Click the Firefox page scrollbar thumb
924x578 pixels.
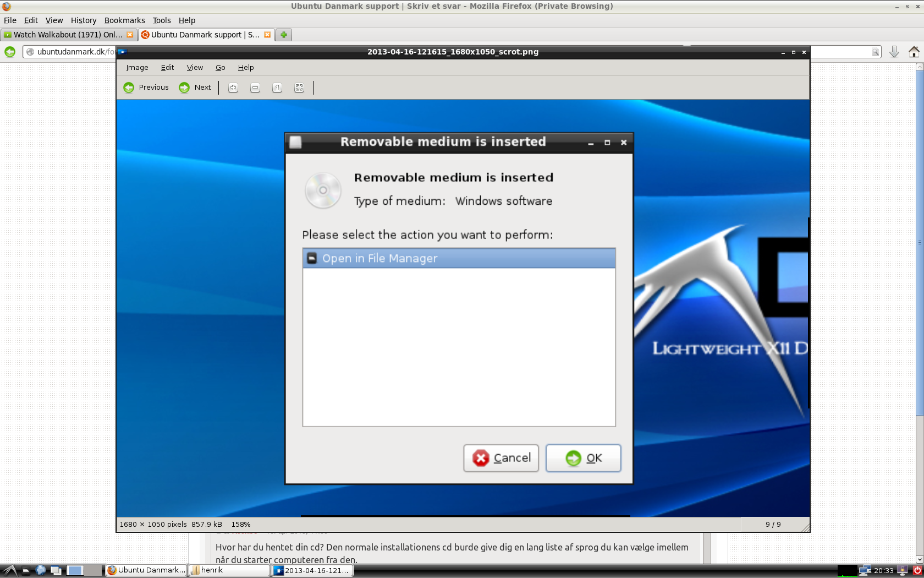[920, 242]
